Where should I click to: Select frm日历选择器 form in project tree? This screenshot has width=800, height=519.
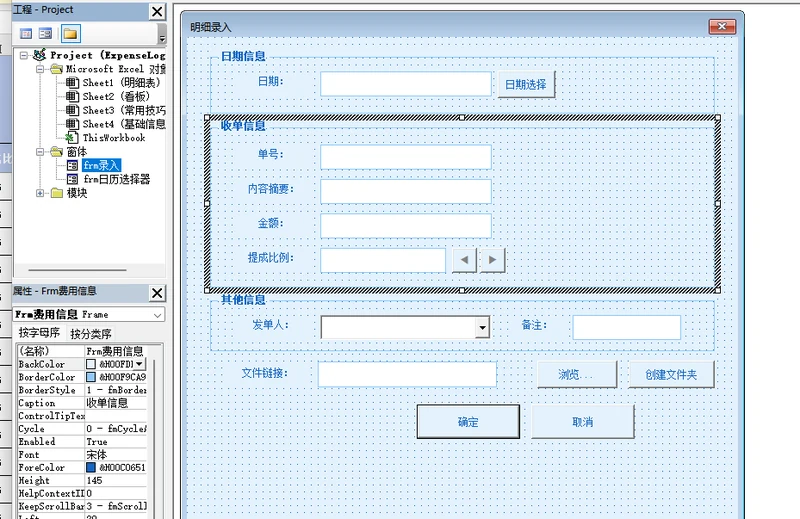tap(117, 179)
